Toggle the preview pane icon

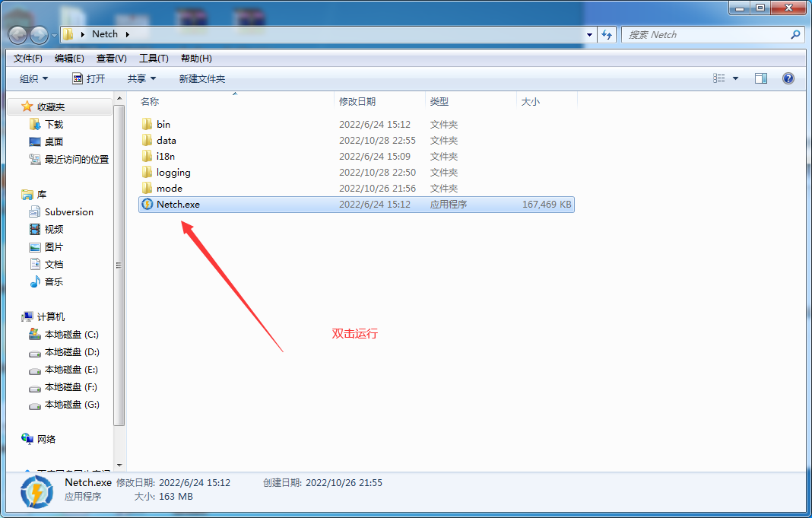tap(761, 78)
